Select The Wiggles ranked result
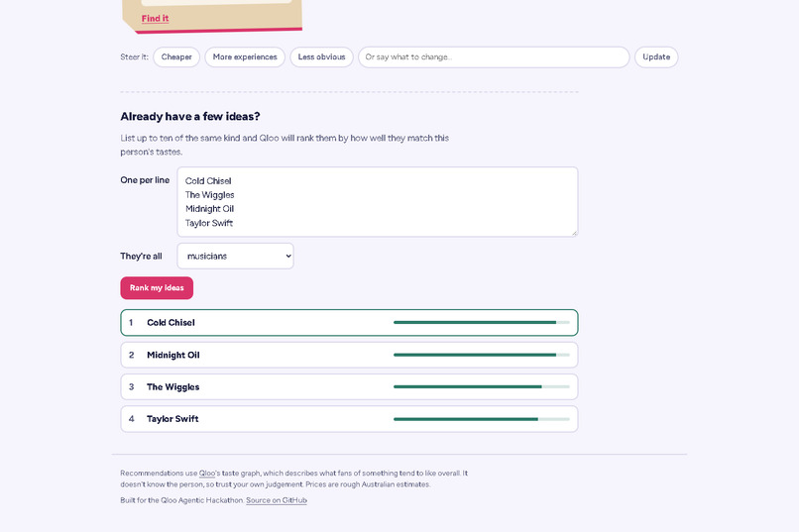The width and height of the screenshot is (799, 532). [x=349, y=387]
